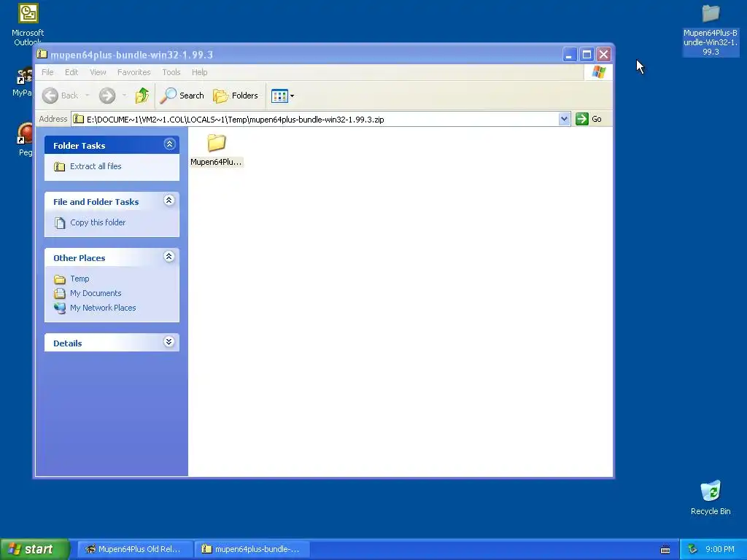
Task: Expand the Details panel
Action: coord(169,342)
